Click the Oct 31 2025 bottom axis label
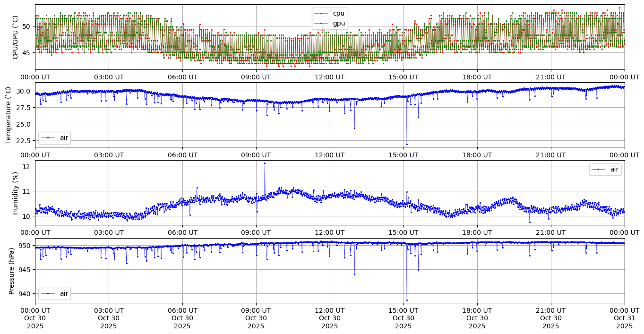 [x=624, y=317]
